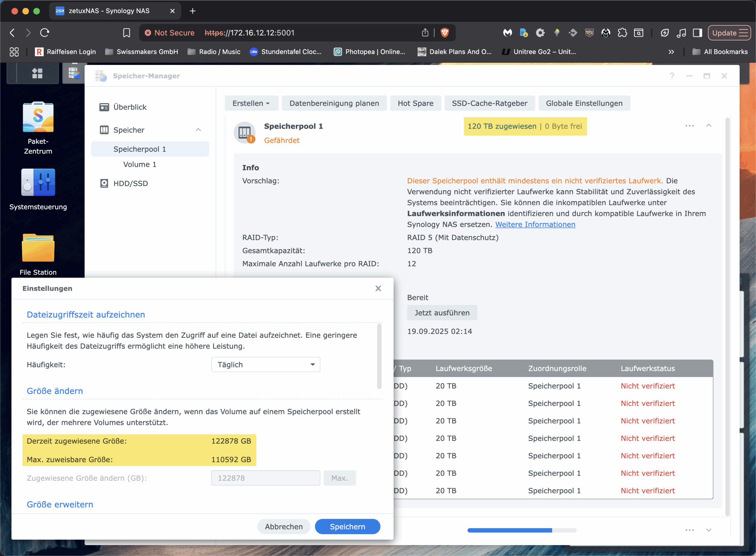Click the DSM main menu grid icon
This screenshot has width=756, height=556.
37,73
